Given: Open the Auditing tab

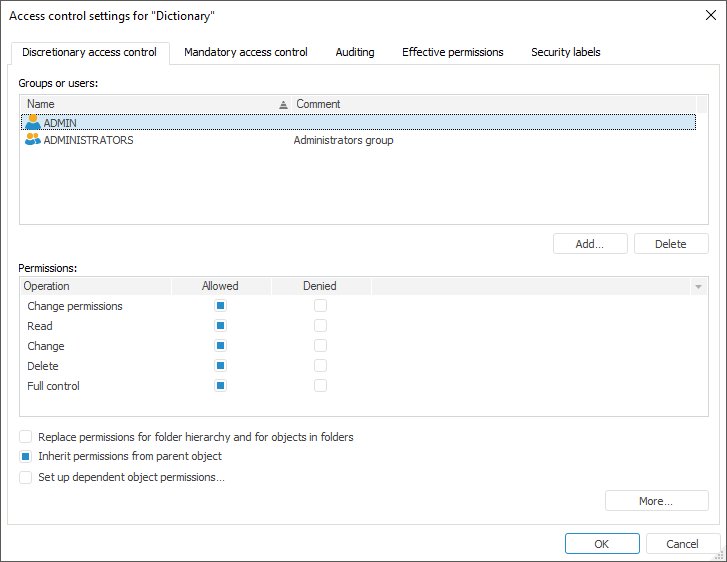Looking at the screenshot, I should click(x=355, y=52).
